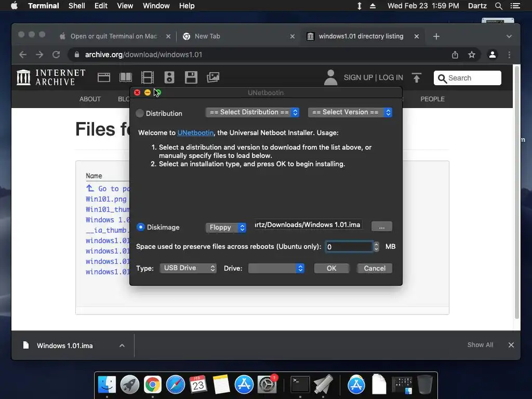
Task: Open the Internet Archive images icon
Action: [213, 77]
